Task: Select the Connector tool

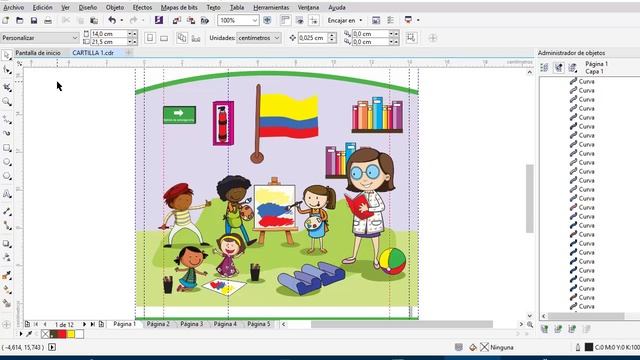Action: click(x=7, y=226)
